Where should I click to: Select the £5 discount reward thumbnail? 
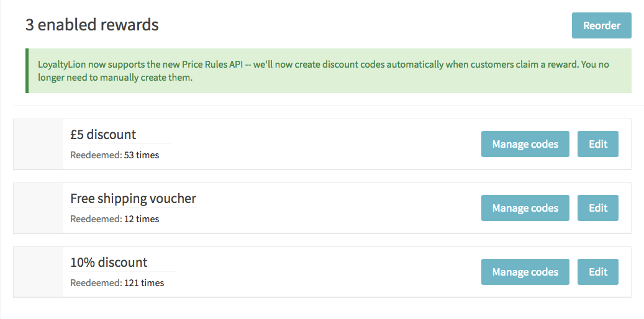coord(39,144)
